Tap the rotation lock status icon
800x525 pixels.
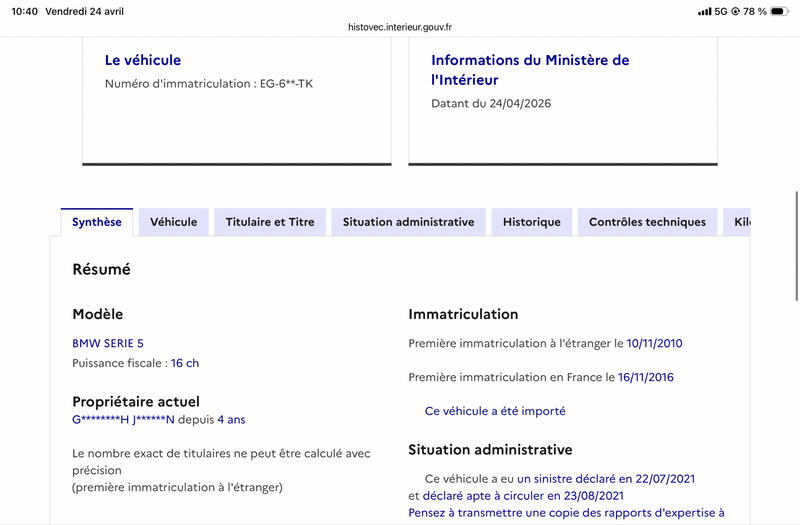click(735, 11)
